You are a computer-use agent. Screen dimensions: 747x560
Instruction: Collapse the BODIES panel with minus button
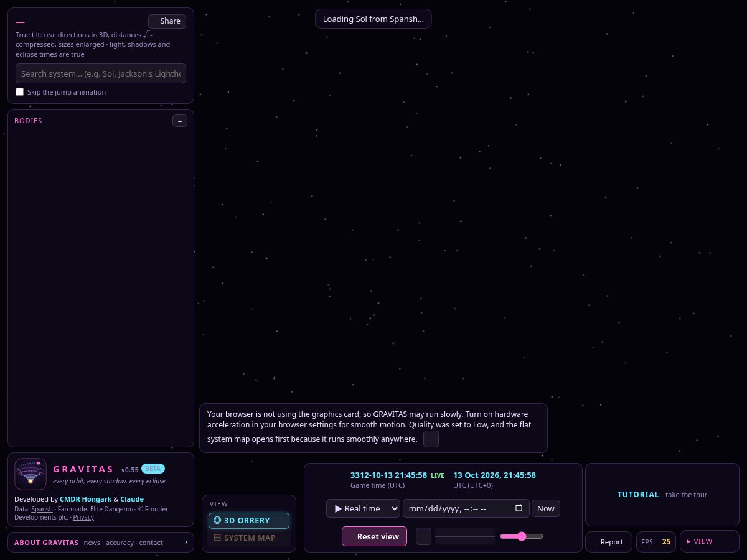pyautogui.click(x=179, y=121)
